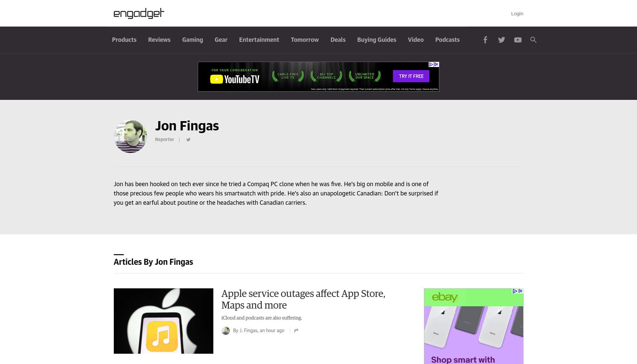Visit Jon Fingas's Twitter profile icon

(x=188, y=140)
